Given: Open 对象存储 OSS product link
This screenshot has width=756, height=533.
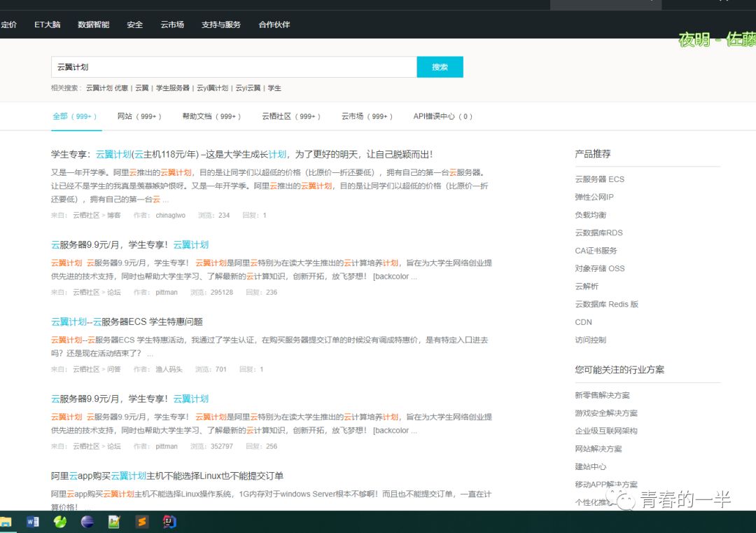Looking at the screenshot, I should click(599, 269).
